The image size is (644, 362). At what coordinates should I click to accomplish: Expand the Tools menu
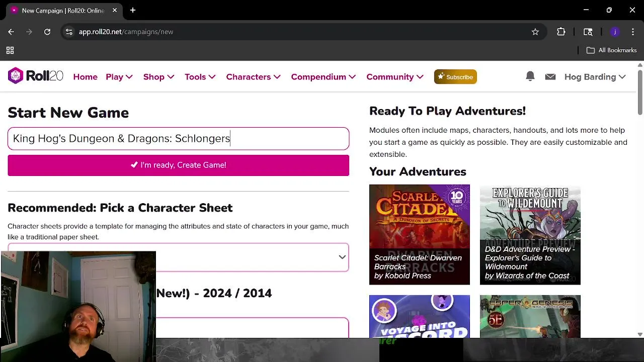click(x=200, y=77)
